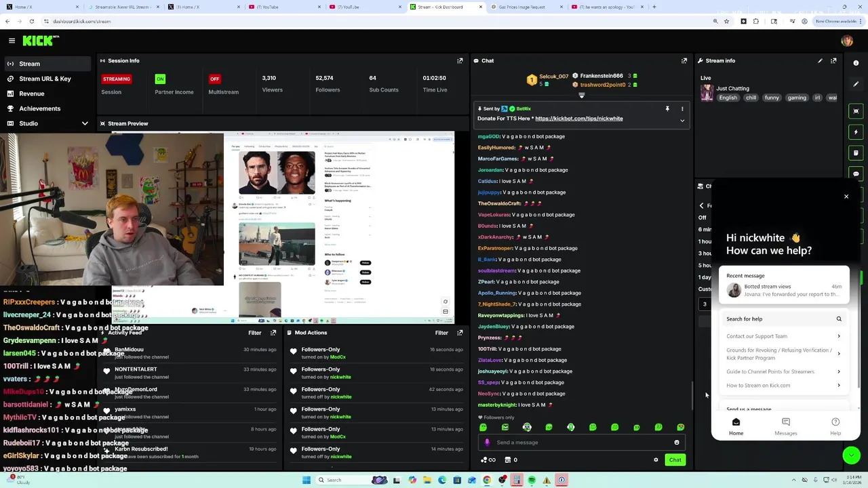The width and height of the screenshot is (868, 488).
Task: Click the note icon in the right rail
Action: click(x=856, y=153)
